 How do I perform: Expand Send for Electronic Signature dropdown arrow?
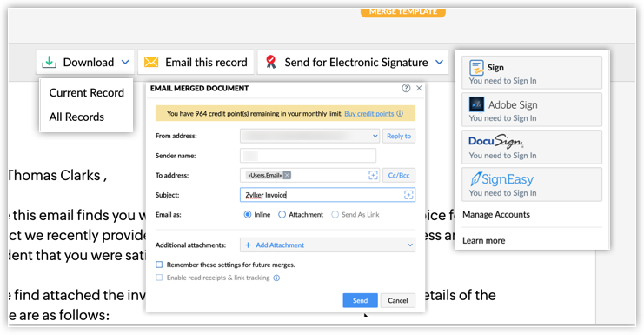point(439,62)
